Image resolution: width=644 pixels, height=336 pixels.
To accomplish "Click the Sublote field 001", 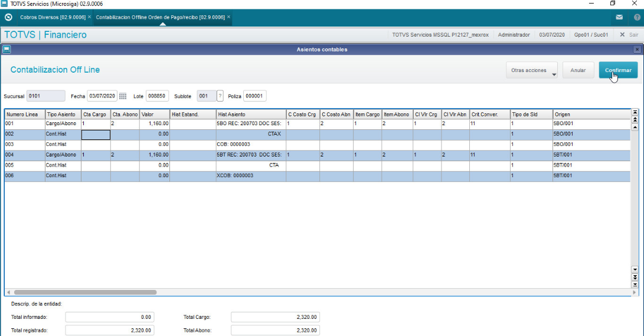I will [x=207, y=96].
